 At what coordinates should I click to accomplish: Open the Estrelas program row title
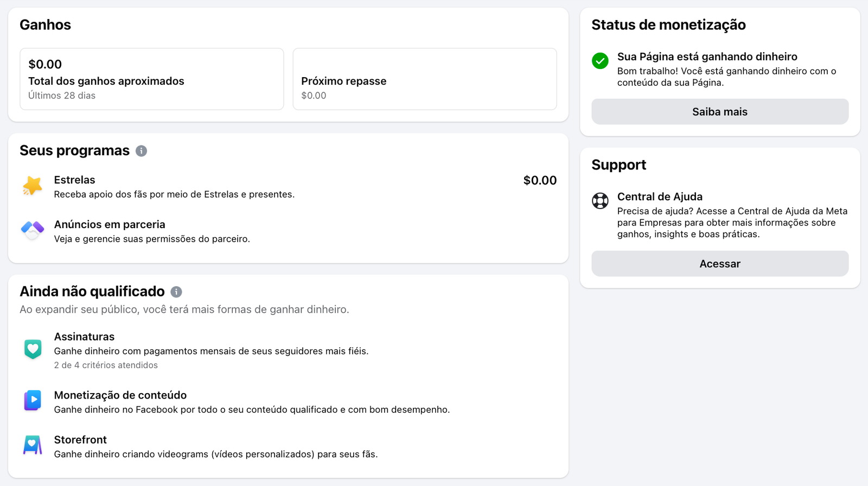[74, 180]
